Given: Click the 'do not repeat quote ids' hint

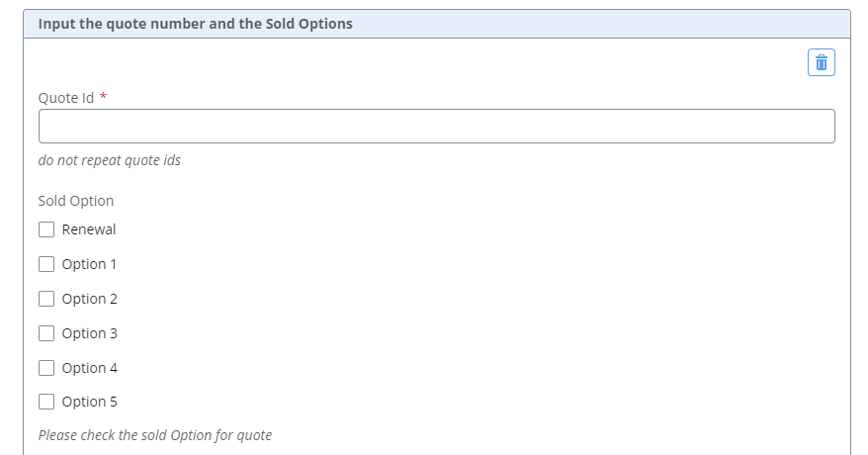Looking at the screenshot, I should click(x=110, y=160).
